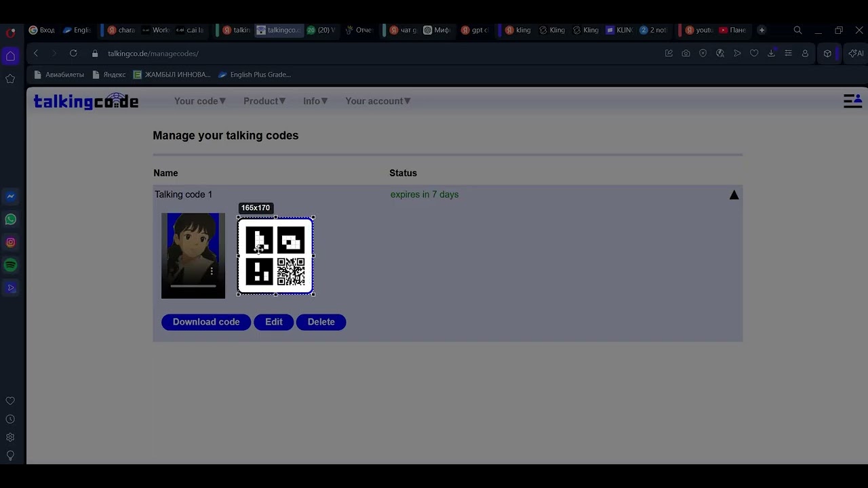Click the expires in 7 days status
Viewport: 868px width, 488px height.
[425, 195]
